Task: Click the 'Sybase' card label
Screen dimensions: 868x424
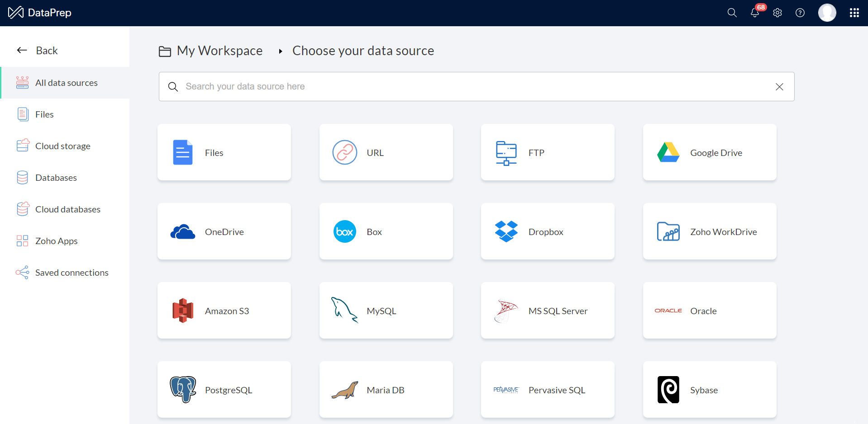Action: click(704, 390)
